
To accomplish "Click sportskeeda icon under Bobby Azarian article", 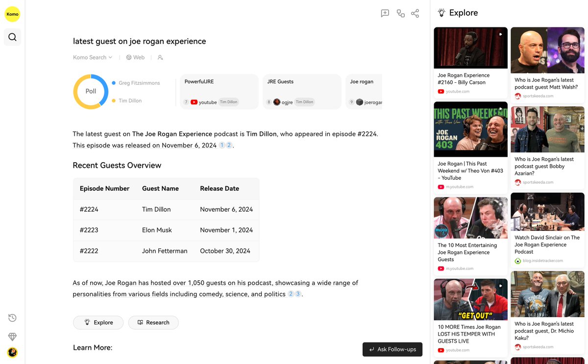I will pyautogui.click(x=518, y=182).
